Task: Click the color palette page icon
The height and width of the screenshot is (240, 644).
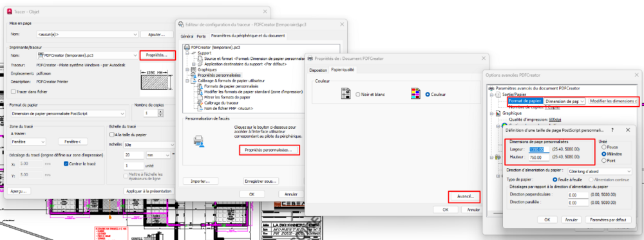Action: [x=415, y=94]
